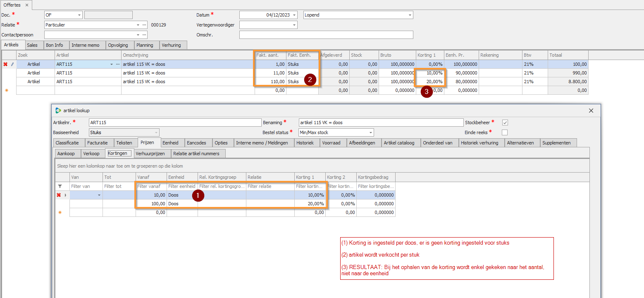Sort by the Korting 1 column in Kortingen grid
644x298 pixels.
tap(310, 177)
